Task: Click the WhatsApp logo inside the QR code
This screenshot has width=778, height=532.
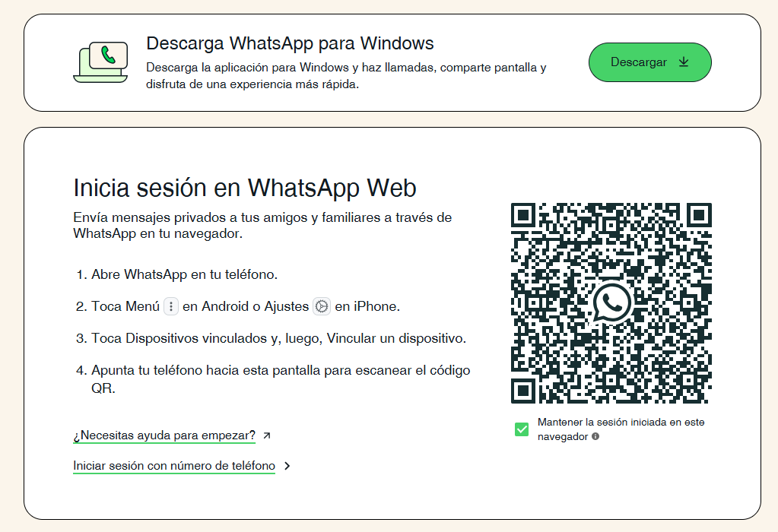Action: pos(611,302)
